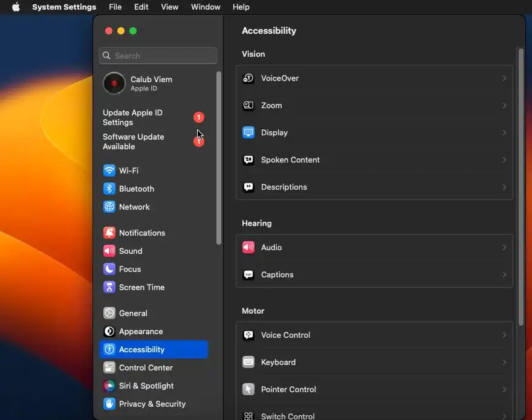Image resolution: width=532 pixels, height=420 pixels.
Task: Open the Help menu
Action: coord(241,7)
